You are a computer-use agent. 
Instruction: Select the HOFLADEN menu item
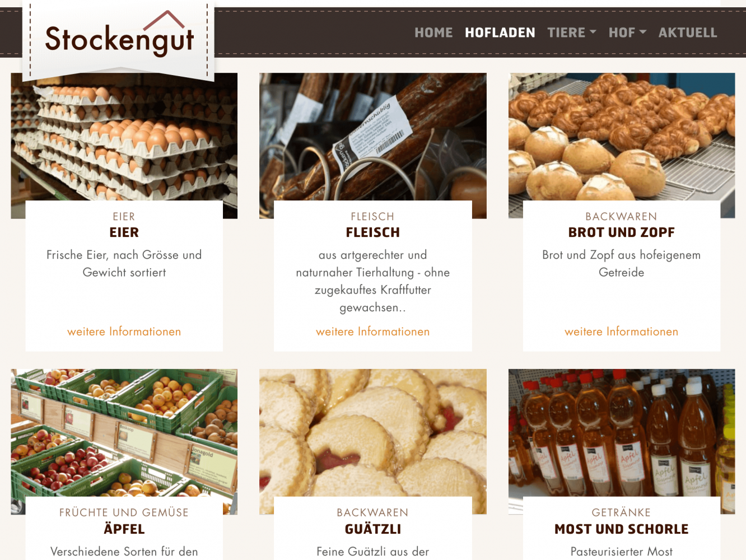point(500,32)
